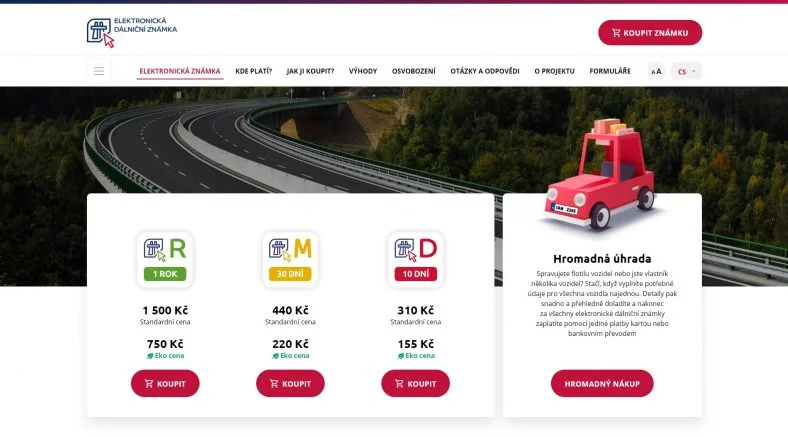The height and width of the screenshot is (437, 788).
Task: Open the Osvobození page
Action: coord(414,71)
